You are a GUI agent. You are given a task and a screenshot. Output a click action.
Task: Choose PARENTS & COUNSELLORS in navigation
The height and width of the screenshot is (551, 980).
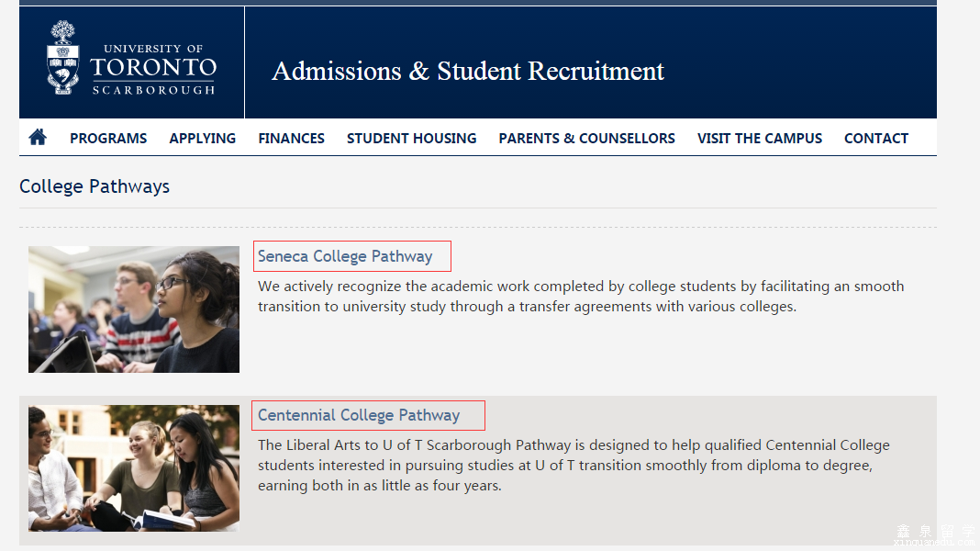pyautogui.click(x=587, y=139)
